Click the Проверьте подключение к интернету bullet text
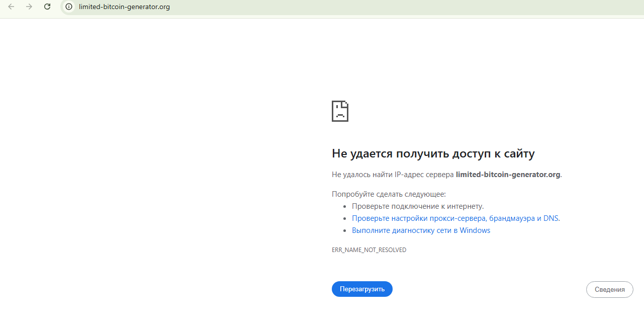 click(x=418, y=206)
